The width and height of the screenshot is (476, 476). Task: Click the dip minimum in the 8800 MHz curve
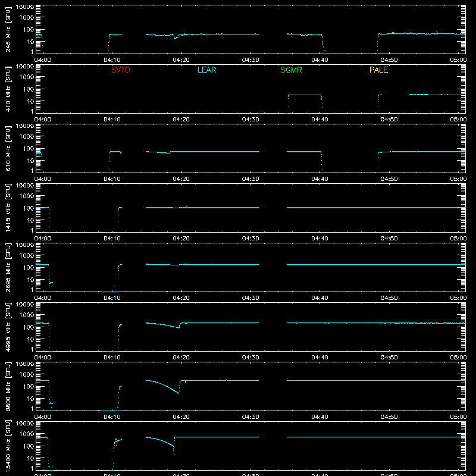[x=178, y=393]
